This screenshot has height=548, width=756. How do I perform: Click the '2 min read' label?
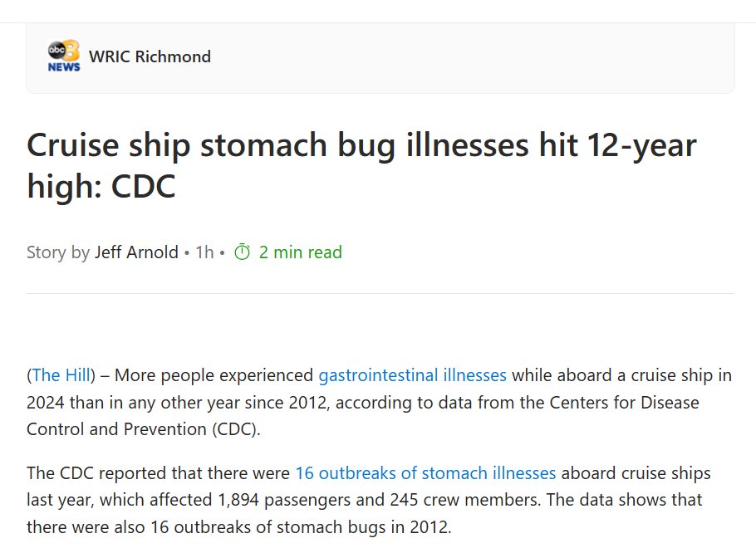click(x=300, y=252)
